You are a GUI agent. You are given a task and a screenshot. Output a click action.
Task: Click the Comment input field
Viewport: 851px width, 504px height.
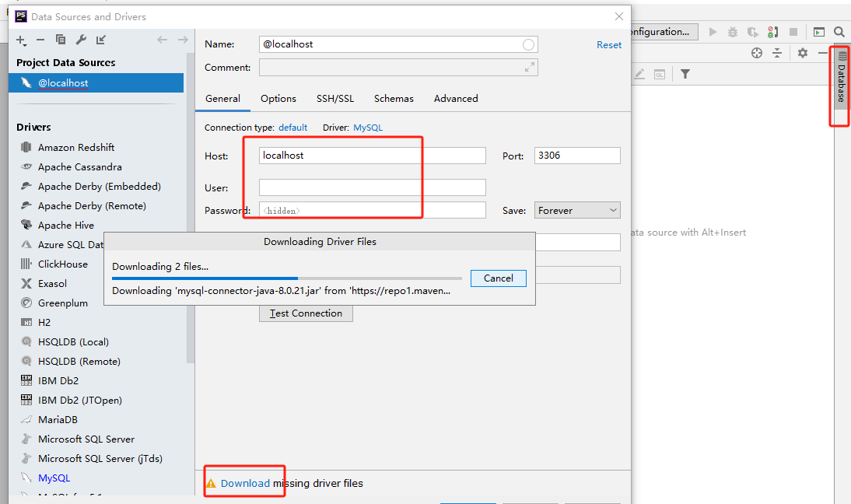(397, 67)
